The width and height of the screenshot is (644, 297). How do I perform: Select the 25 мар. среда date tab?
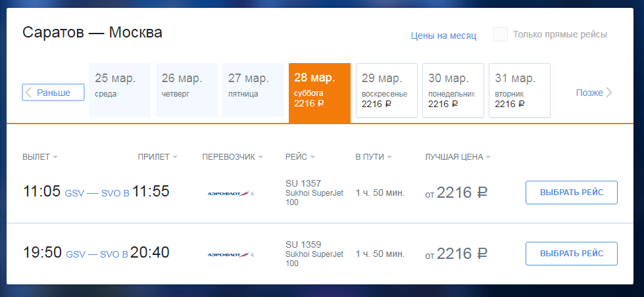click(x=120, y=90)
